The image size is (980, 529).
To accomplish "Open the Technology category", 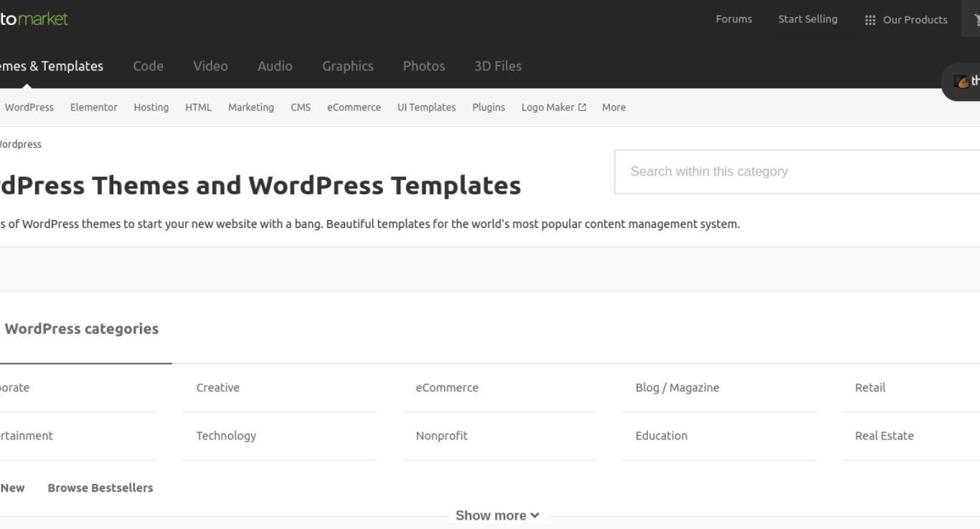I will [x=226, y=436].
